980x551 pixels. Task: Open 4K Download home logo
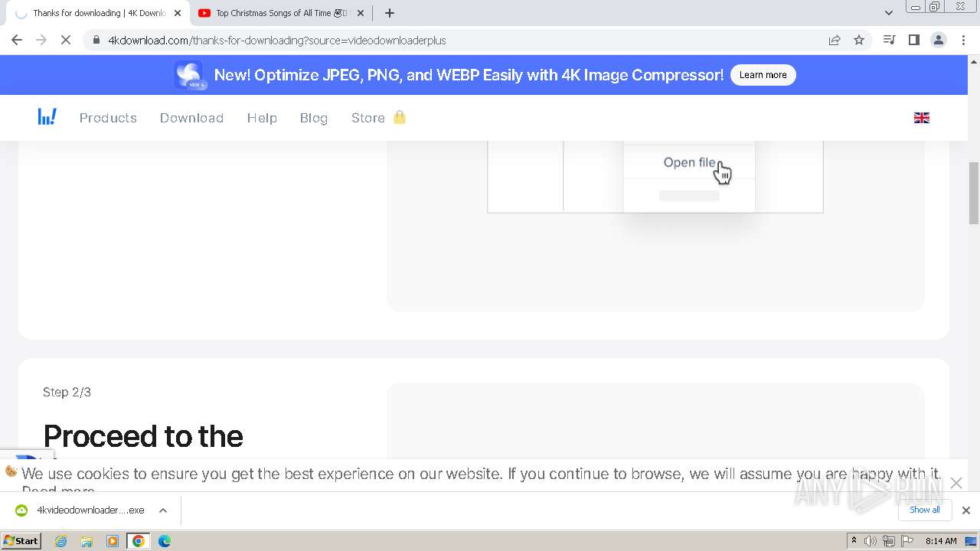[47, 117]
